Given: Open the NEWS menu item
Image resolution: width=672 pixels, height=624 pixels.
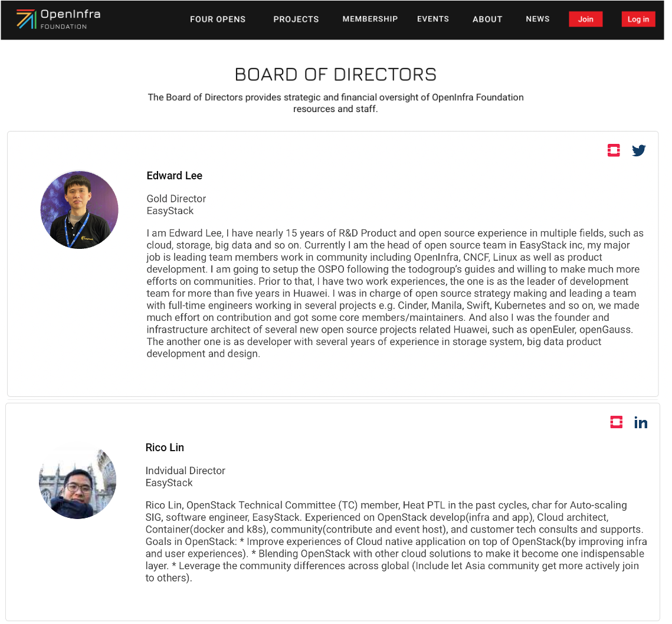Looking at the screenshot, I should pos(537,19).
